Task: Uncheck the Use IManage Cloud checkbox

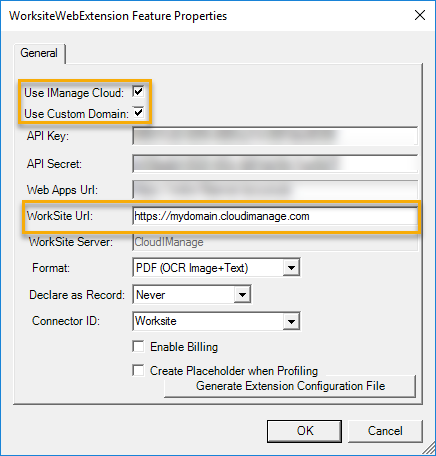Action: [138, 92]
